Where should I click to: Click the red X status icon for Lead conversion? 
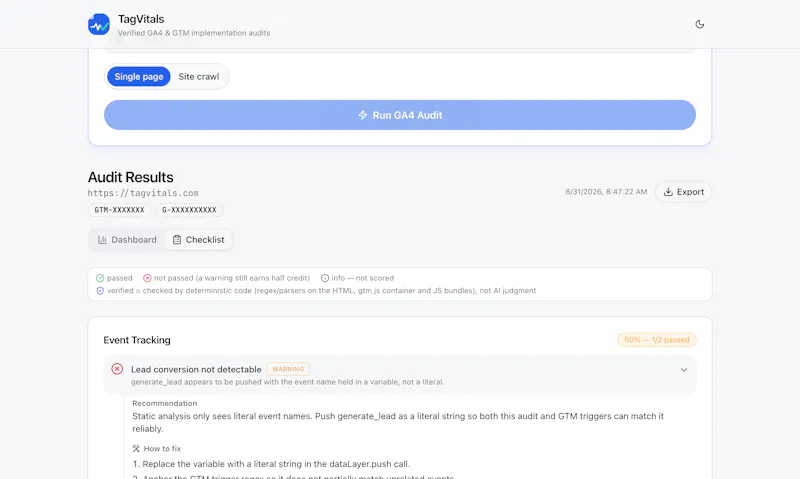117,369
